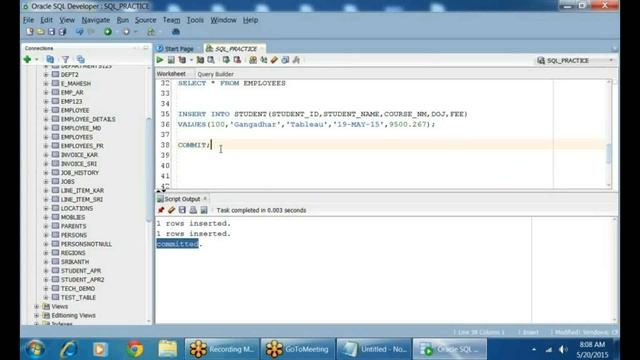Click the green Back navigation icon
The width and height of the screenshot is (640, 360).
point(108,31)
